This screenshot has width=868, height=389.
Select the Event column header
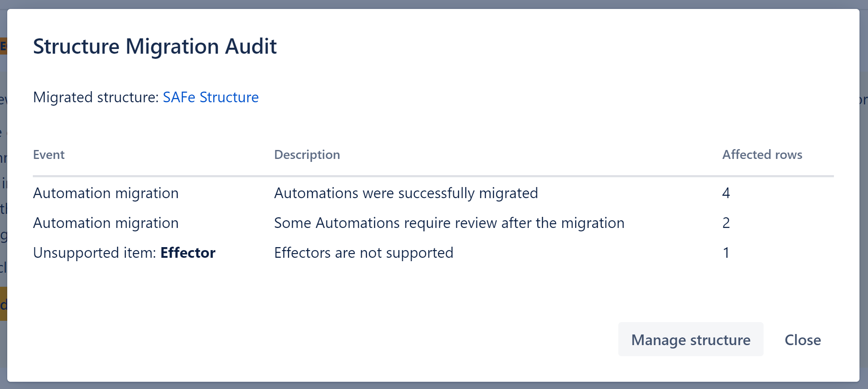(49, 155)
